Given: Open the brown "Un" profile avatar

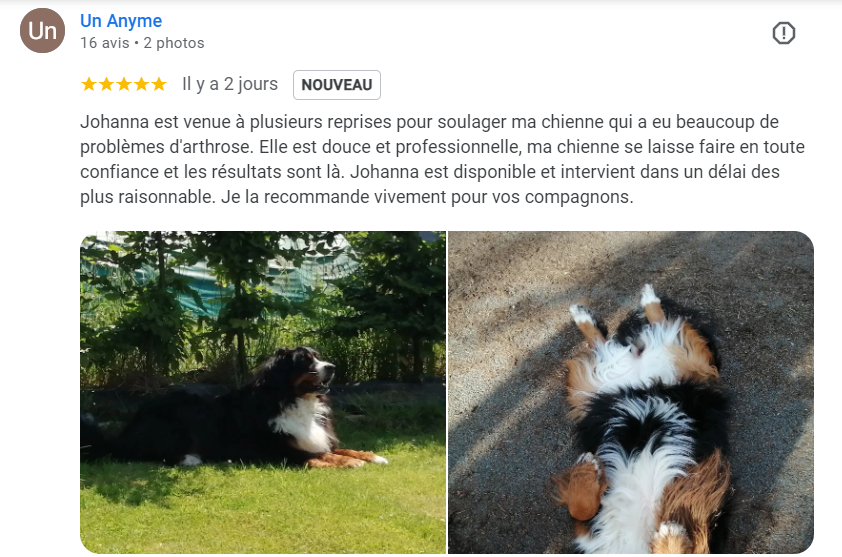Looking at the screenshot, I should coord(42,31).
